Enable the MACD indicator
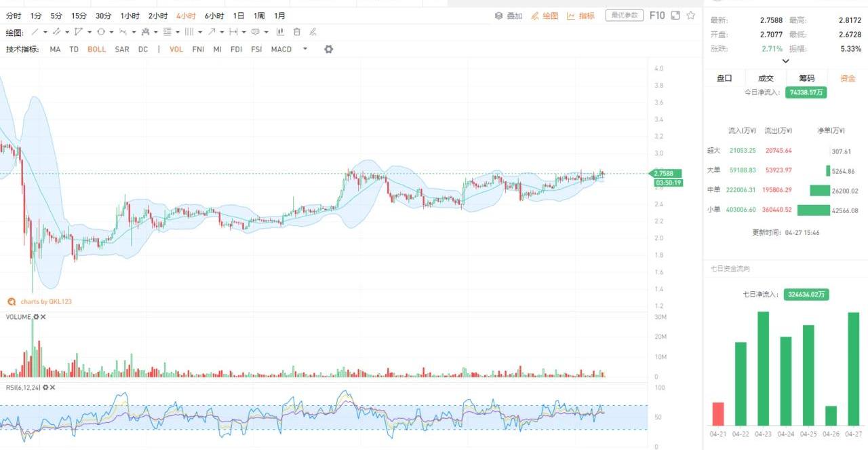Image resolution: width=868 pixels, height=450 pixels. pos(281,50)
